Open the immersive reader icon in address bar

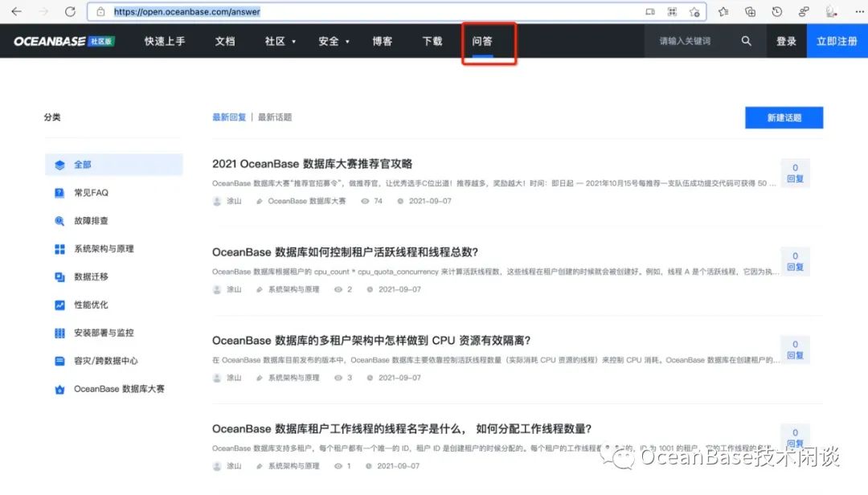[x=650, y=11]
